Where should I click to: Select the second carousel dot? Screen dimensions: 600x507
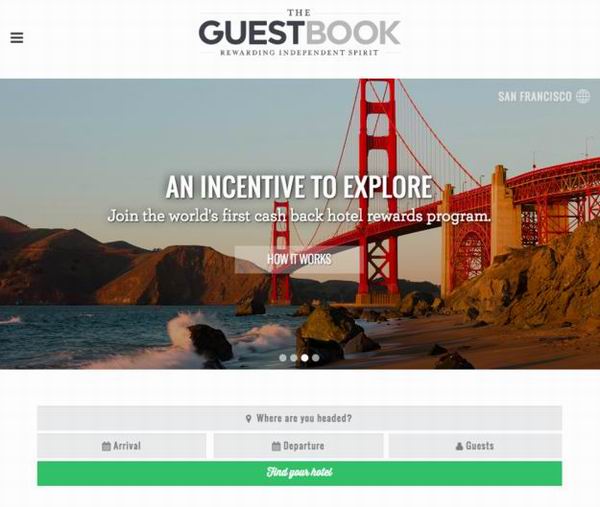click(x=293, y=358)
